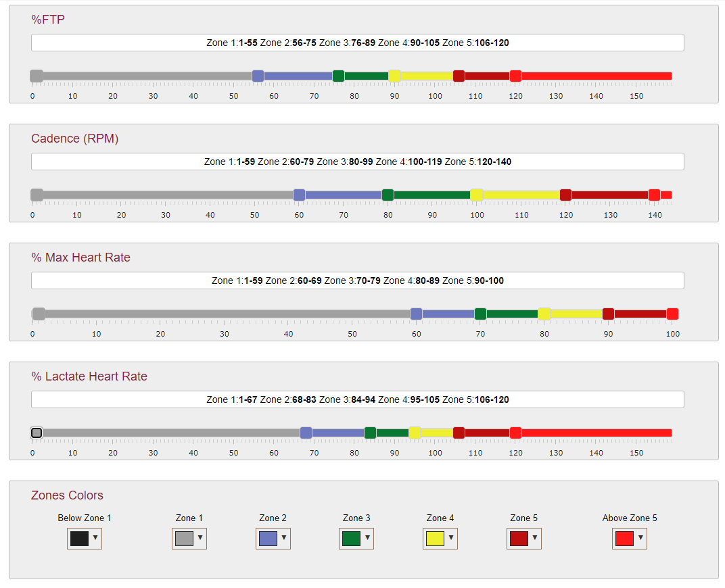Click the blue %FTP slider handle
Viewport: 725px width, 588px height.
[258, 76]
